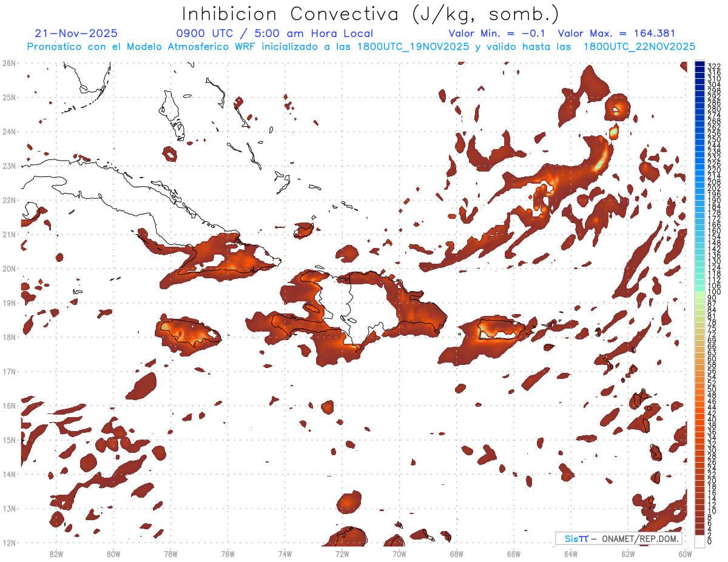The image size is (728, 562).
Task: Click the '80W' longitude label
Action: click(x=113, y=554)
